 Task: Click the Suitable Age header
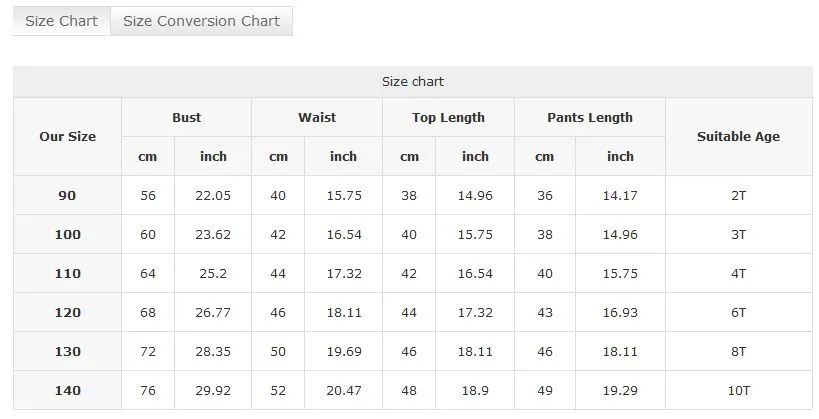pos(739,136)
